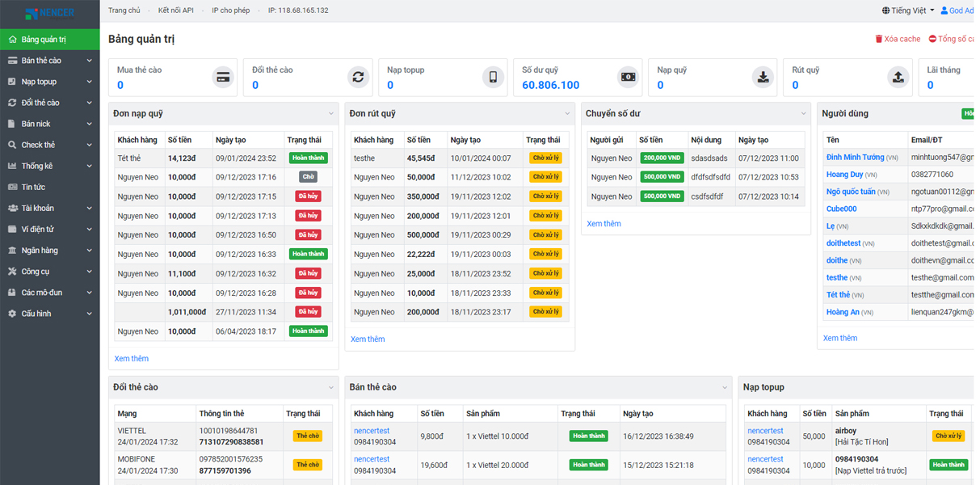The width and height of the screenshot is (980, 485).
Task: Click the upload icon in Rút quỹ card
Action: pos(898,78)
